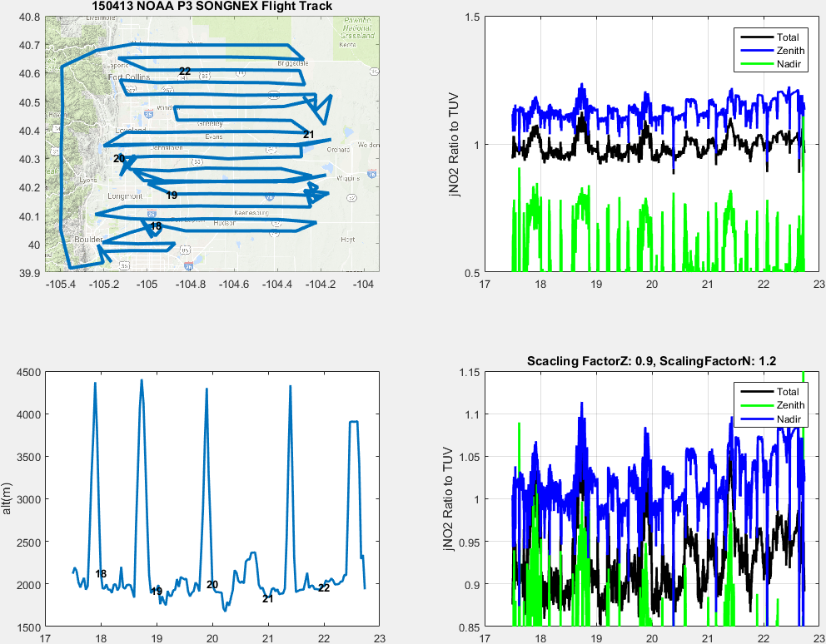Click hour marker 18 on altitude plot
826x644 pixels.
coord(101,574)
